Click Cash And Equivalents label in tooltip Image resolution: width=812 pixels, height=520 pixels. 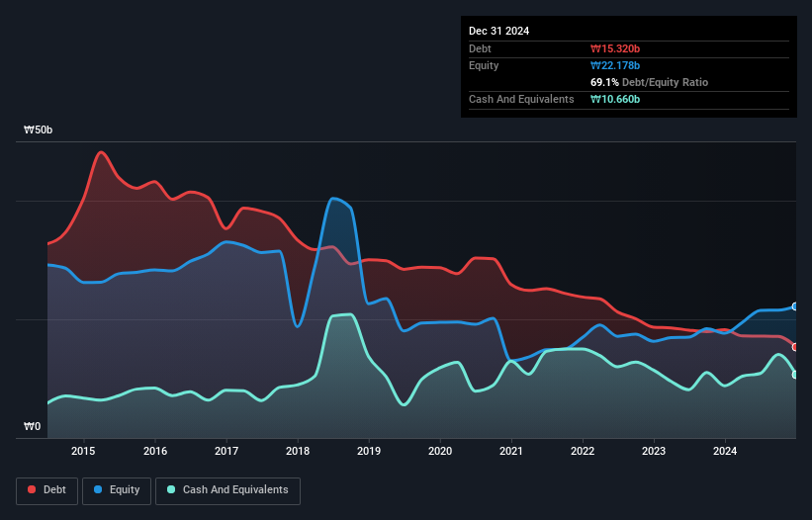coord(521,99)
